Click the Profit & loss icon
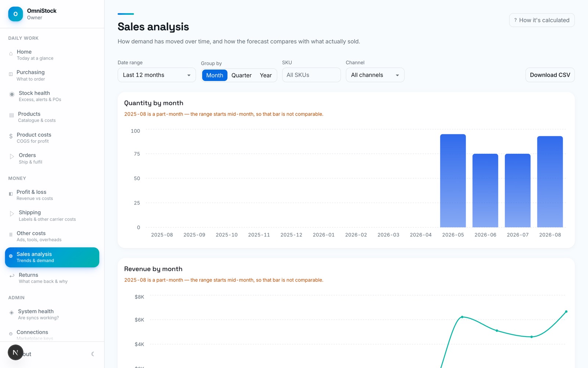588x368 pixels. coord(11,194)
